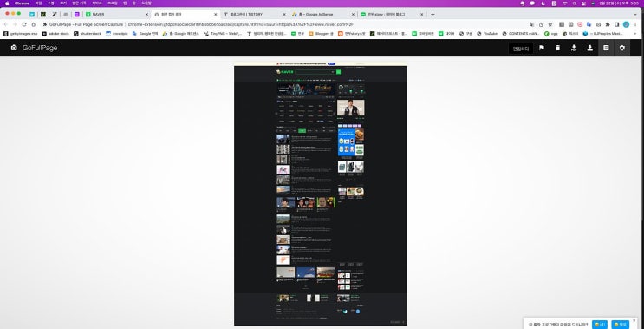The image size is (644, 329).
Task: Open the Chrome menu in menu bar
Action: click(x=23, y=3)
